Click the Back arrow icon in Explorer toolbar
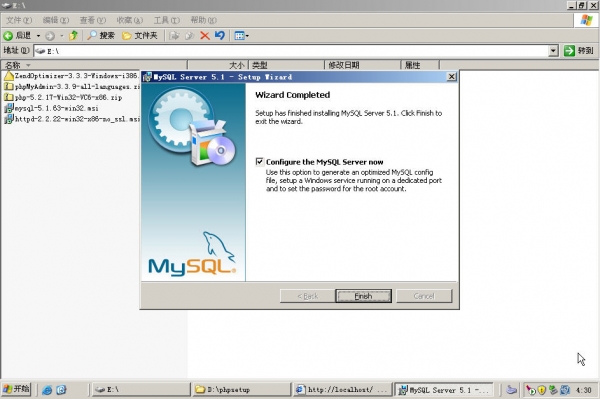Screen dimensions: 600x399 pos(8,36)
